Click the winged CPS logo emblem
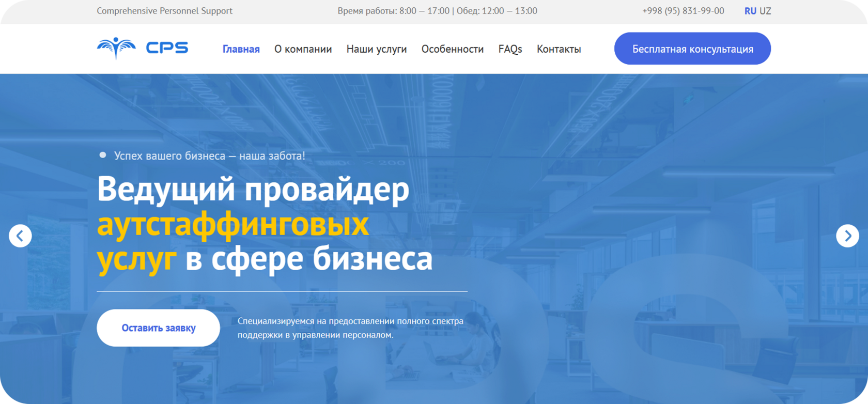The height and width of the screenshot is (404, 868). (116, 49)
